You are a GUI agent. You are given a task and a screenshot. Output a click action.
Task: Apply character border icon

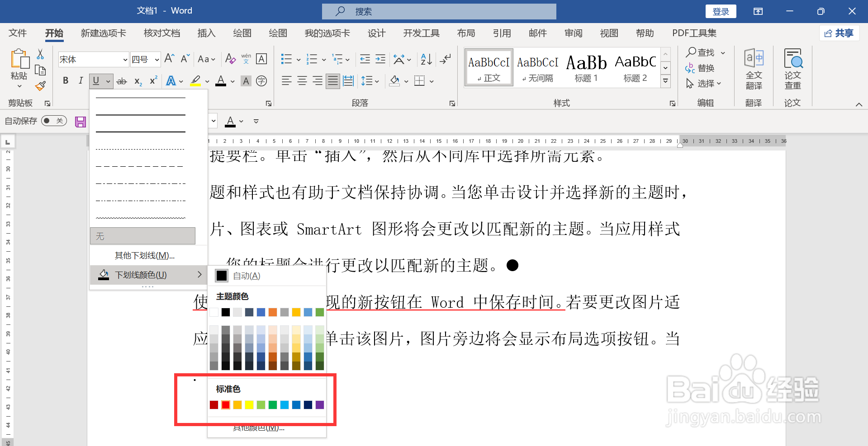tap(261, 59)
